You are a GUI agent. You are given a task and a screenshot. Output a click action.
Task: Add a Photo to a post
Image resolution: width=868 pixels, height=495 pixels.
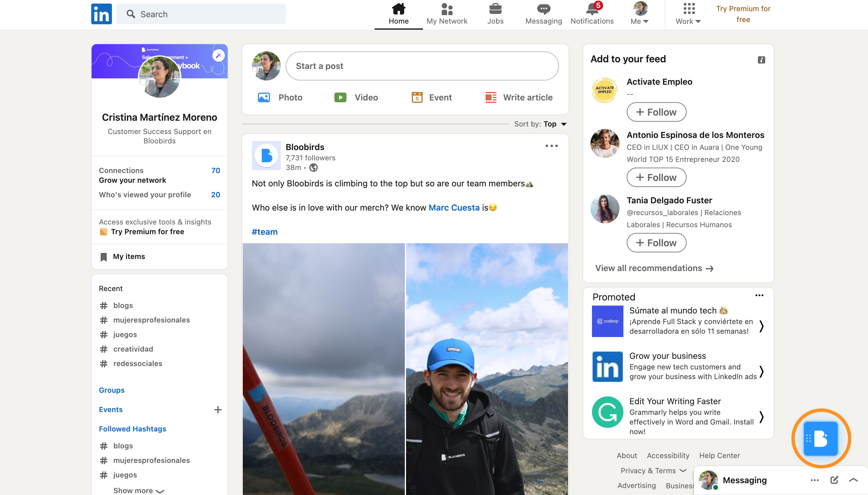[x=280, y=97]
